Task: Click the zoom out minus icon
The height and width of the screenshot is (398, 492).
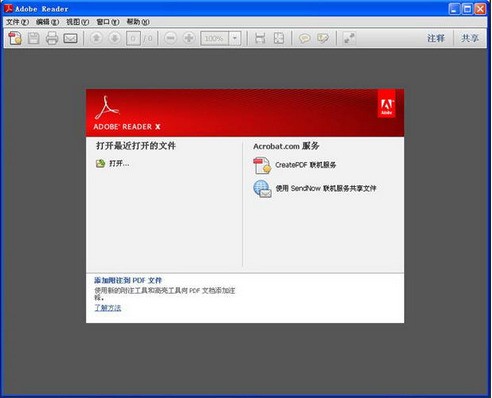Action: 170,38
